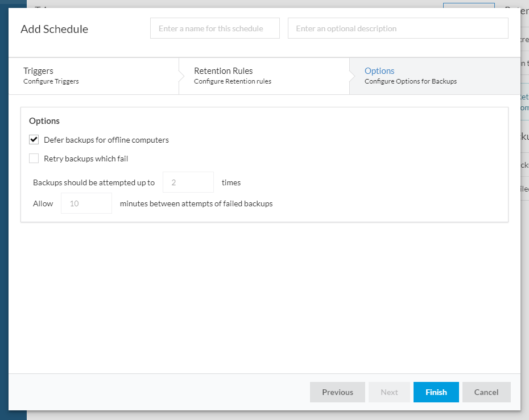Image resolution: width=529 pixels, height=420 pixels.
Task: Click Finish to save the schedule
Action: (x=436, y=392)
